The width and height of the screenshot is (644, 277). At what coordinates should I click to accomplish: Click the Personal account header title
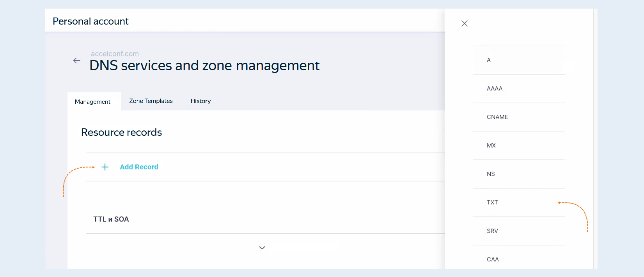point(90,21)
